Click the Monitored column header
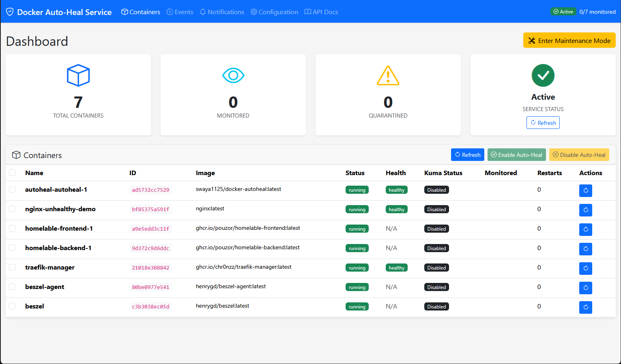This screenshot has height=364, width=621. (501, 173)
